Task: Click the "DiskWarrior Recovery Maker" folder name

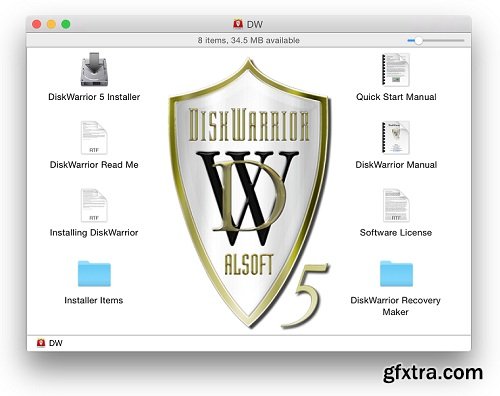Action: (395, 306)
